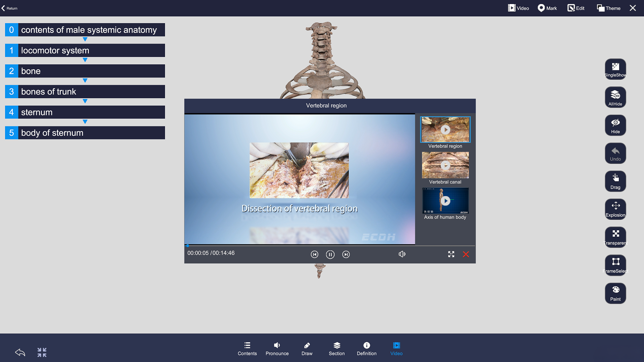Open the Contents menu at bottom
This screenshot has height=362, width=644.
[247, 349]
